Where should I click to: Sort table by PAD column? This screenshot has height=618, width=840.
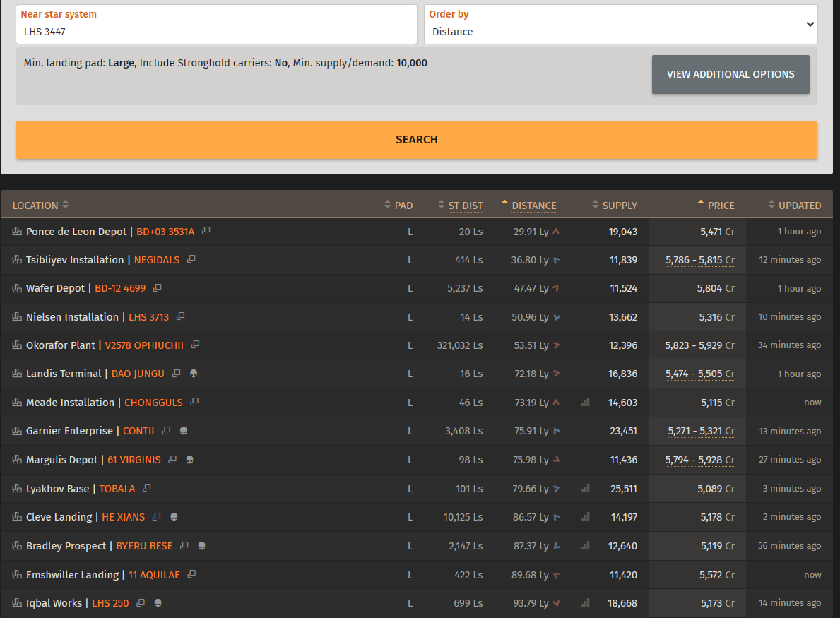coord(398,205)
